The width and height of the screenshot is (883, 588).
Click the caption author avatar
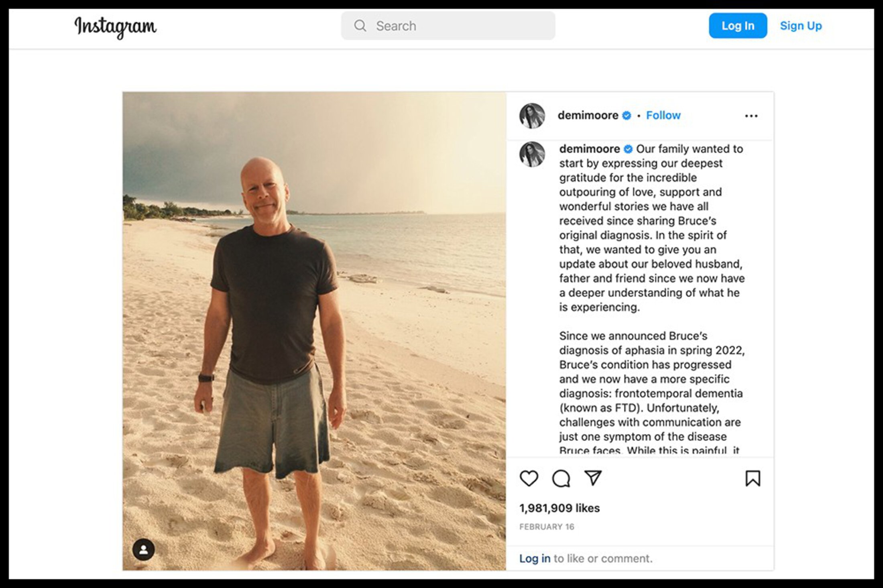click(x=532, y=154)
